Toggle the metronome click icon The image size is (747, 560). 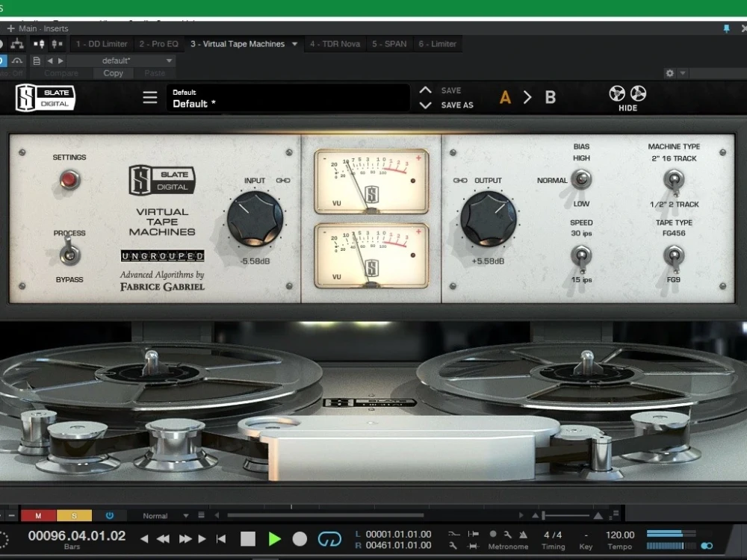pos(523,535)
